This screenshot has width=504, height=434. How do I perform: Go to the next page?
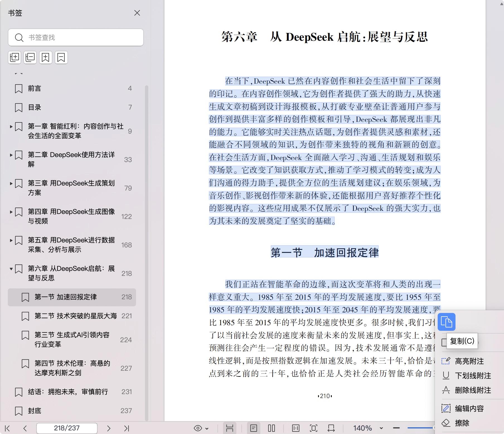109,428
